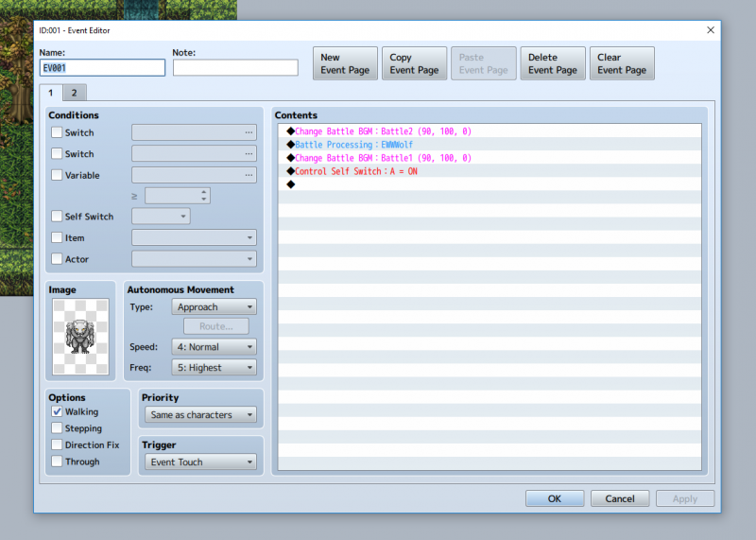Select Control Self Switch : A = ON command

coord(490,171)
